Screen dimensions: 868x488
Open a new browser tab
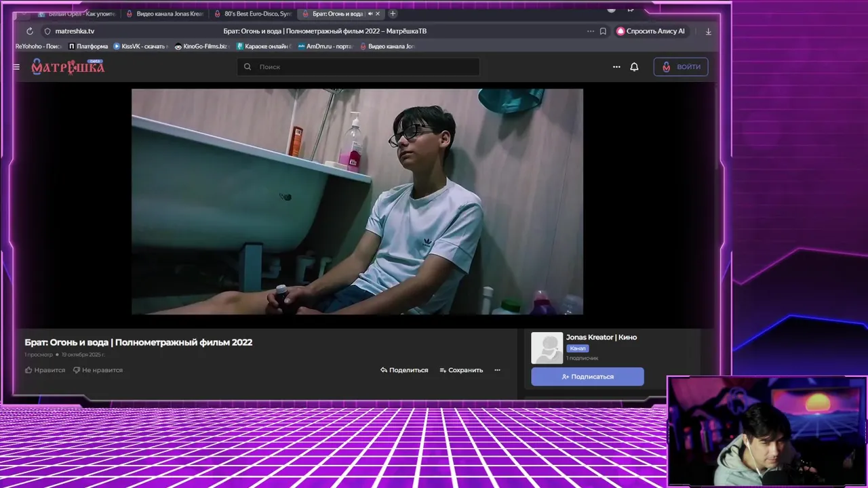coord(393,14)
